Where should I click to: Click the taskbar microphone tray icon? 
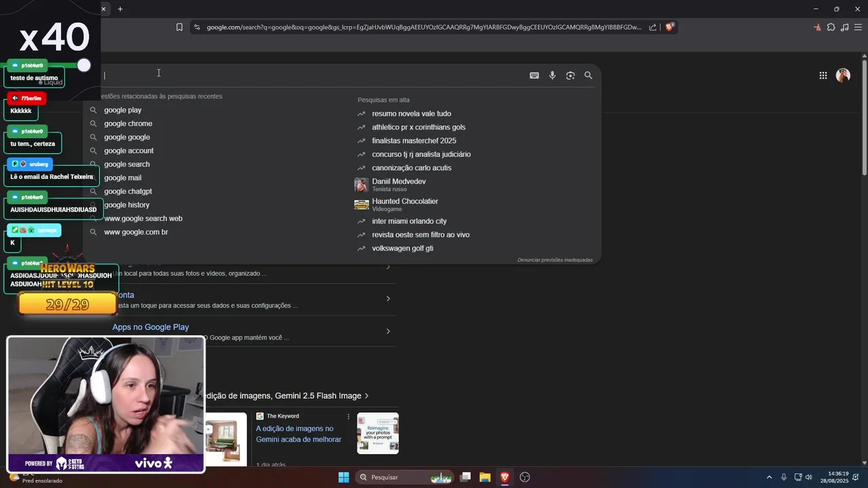(784, 477)
